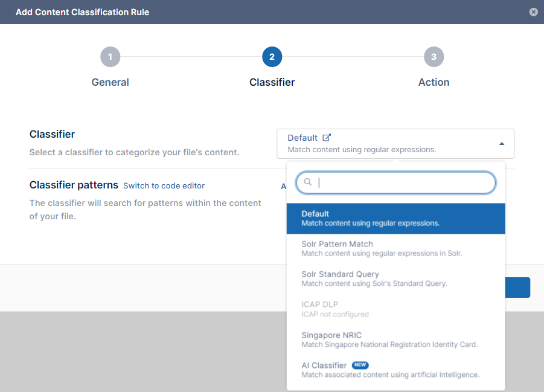Select the Singapore NRIC classifier
Viewport: 544px width, 392px height.
[x=395, y=339]
